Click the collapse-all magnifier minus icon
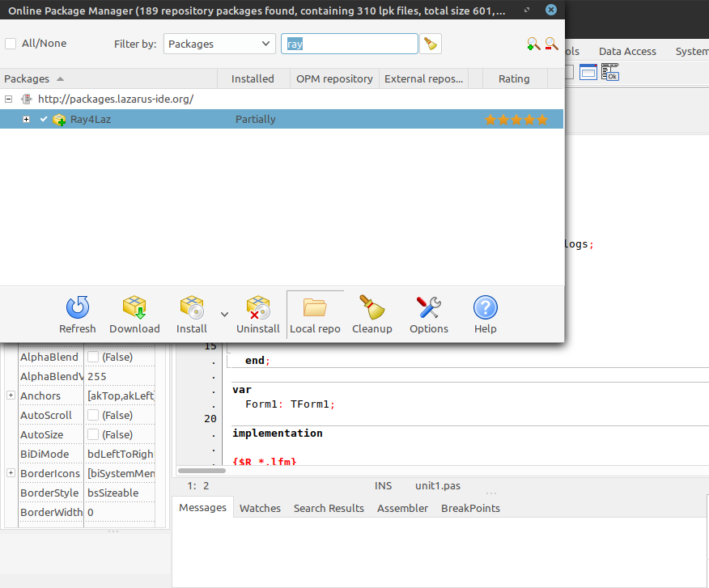The width and height of the screenshot is (709, 588). [x=551, y=44]
